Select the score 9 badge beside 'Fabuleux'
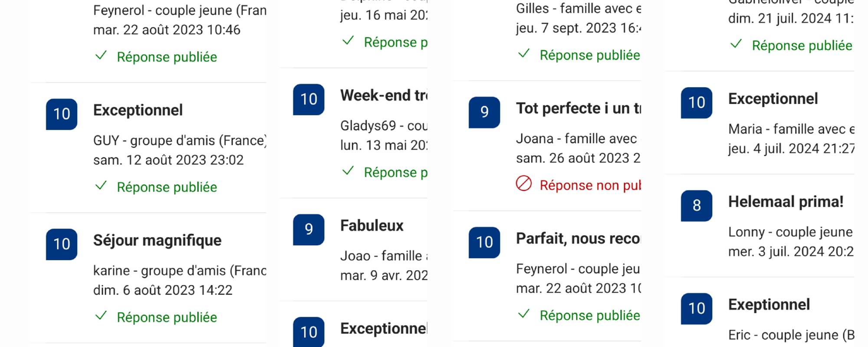The width and height of the screenshot is (868, 347). 309,229
